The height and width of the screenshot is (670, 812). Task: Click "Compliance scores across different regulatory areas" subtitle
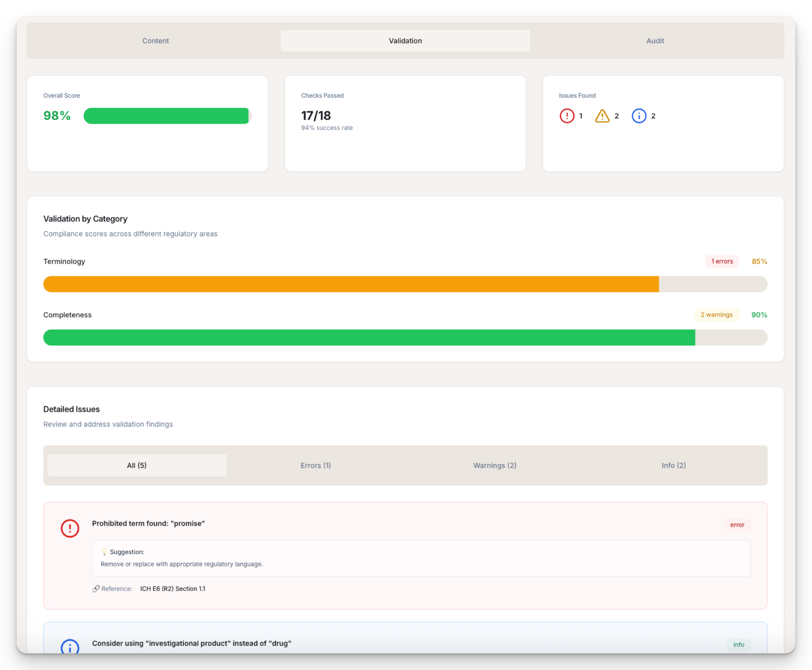click(x=130, y=234)
